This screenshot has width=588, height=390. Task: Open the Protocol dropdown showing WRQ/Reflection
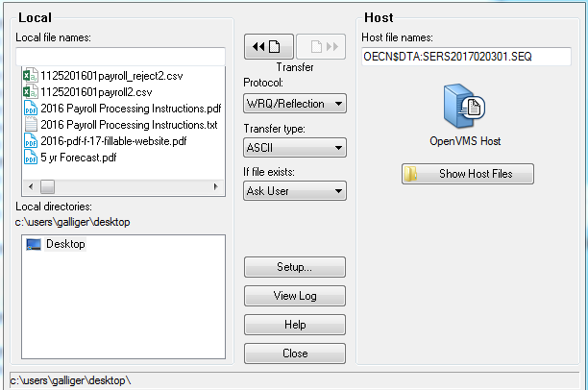coord(295,103)
